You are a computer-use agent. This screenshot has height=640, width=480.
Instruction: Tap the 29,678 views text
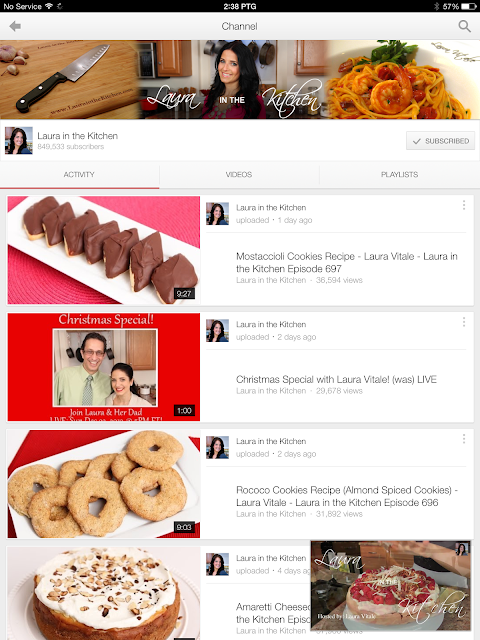(339, 391)
